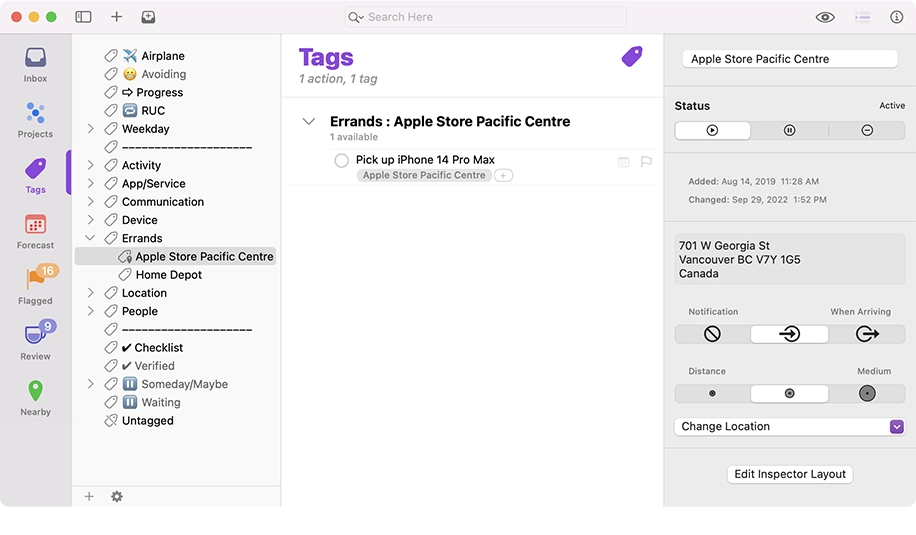
Task: Click the Pick up iPhone 14 Pro Max title
Action: pos(425,160)
